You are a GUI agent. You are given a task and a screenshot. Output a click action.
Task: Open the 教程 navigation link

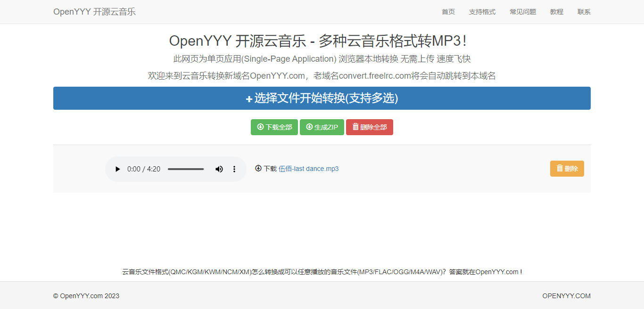pyautogui.click(x=557, y=12)
